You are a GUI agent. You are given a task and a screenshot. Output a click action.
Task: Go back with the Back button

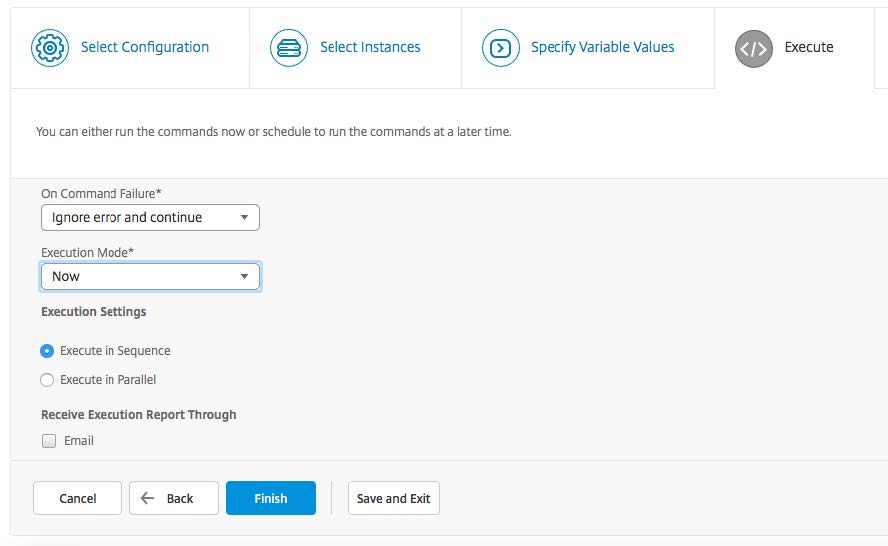coord(174,498)
